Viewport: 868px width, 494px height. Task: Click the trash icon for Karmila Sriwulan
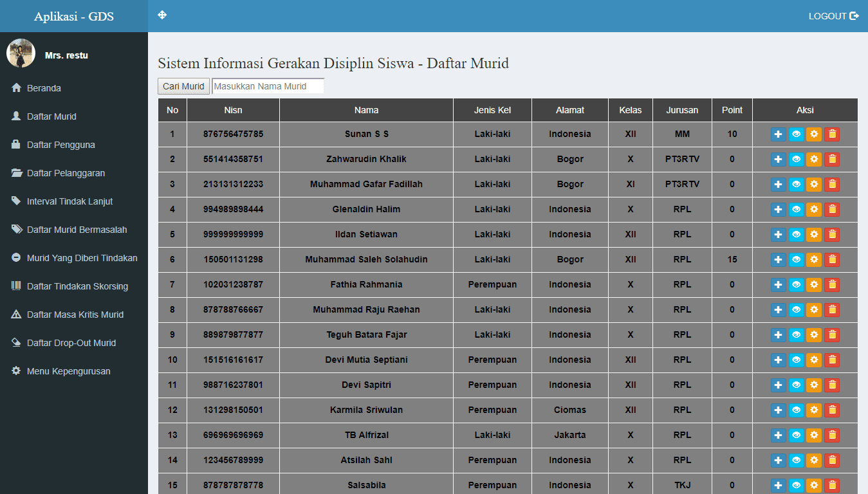click(832, 410)
